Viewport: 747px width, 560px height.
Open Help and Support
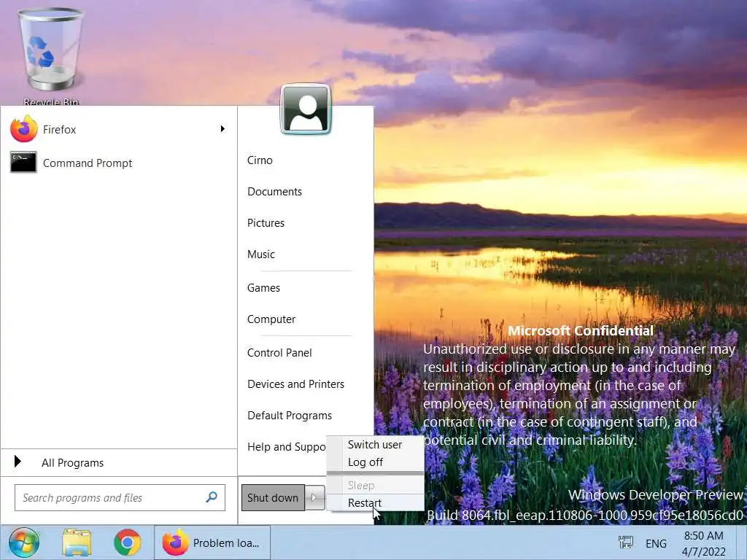click(286, 447)
